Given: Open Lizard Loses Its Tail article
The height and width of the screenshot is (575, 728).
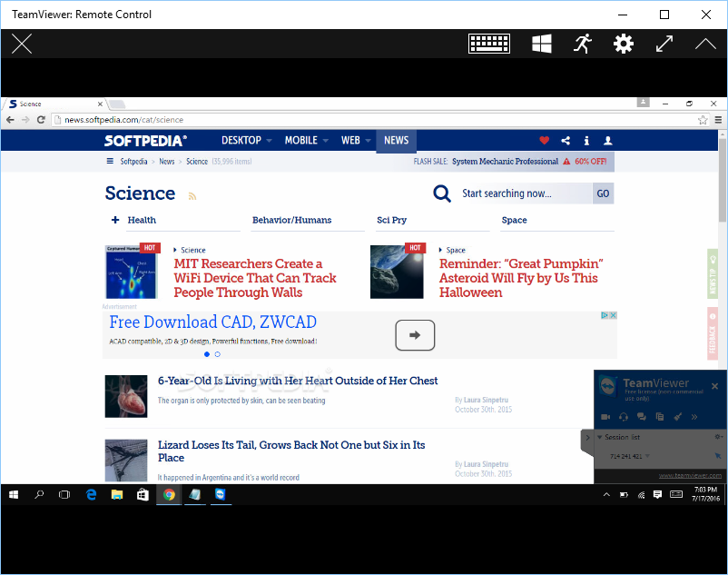Looking at the screenshot, I should (x=291, y=451).
